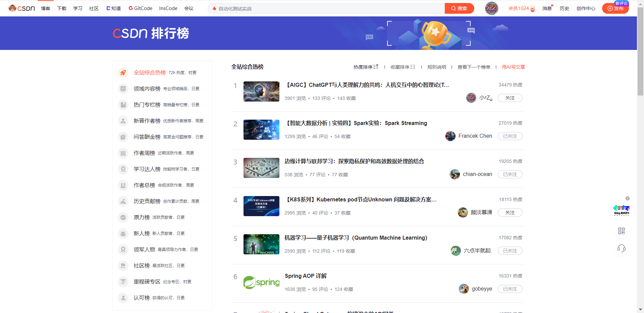Sort list by 热度排序
Screen dimensions: 644x313
pos(366,67)
